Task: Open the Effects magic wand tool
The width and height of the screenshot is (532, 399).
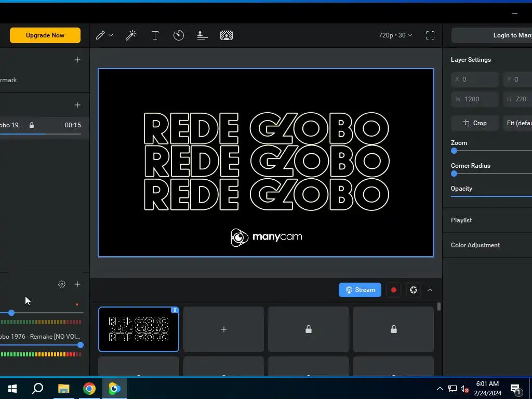Action: (x=131, y=35)
